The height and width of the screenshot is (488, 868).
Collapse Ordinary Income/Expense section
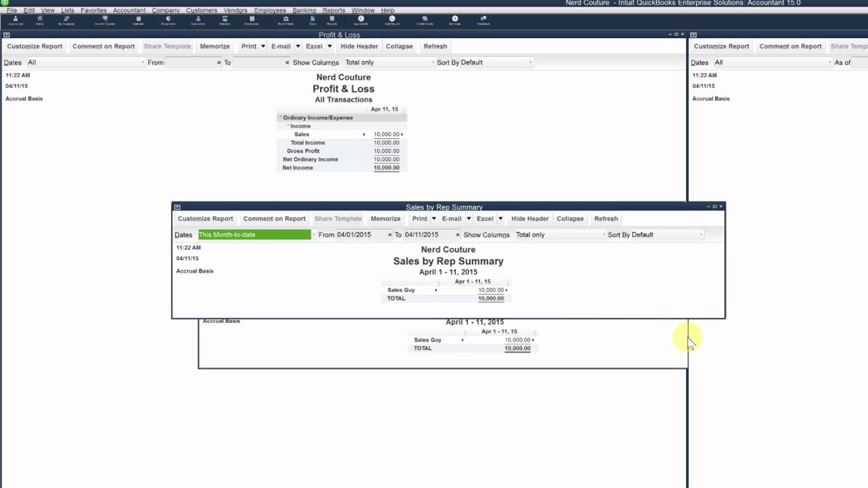tap(279, 118)
